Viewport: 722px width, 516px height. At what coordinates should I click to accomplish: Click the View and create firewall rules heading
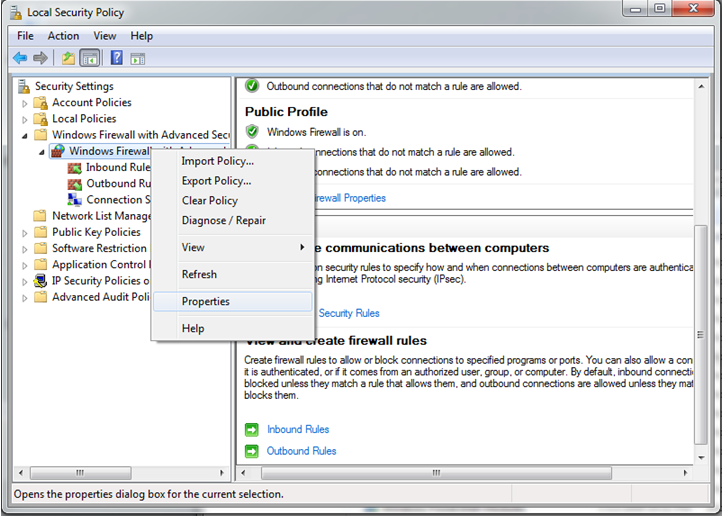tap(336, 341)
